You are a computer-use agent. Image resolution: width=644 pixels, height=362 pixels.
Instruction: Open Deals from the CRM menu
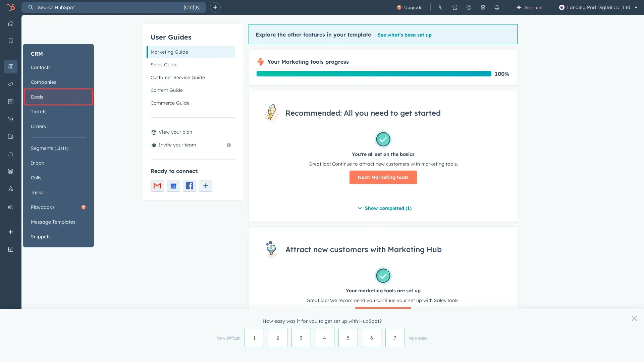(x=37, y=97)
